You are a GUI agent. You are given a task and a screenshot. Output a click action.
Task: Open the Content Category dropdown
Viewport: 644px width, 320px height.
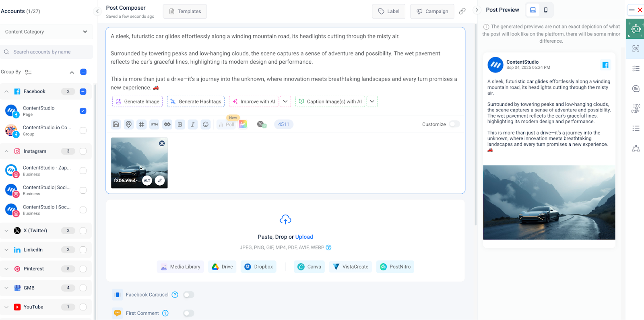46,32
